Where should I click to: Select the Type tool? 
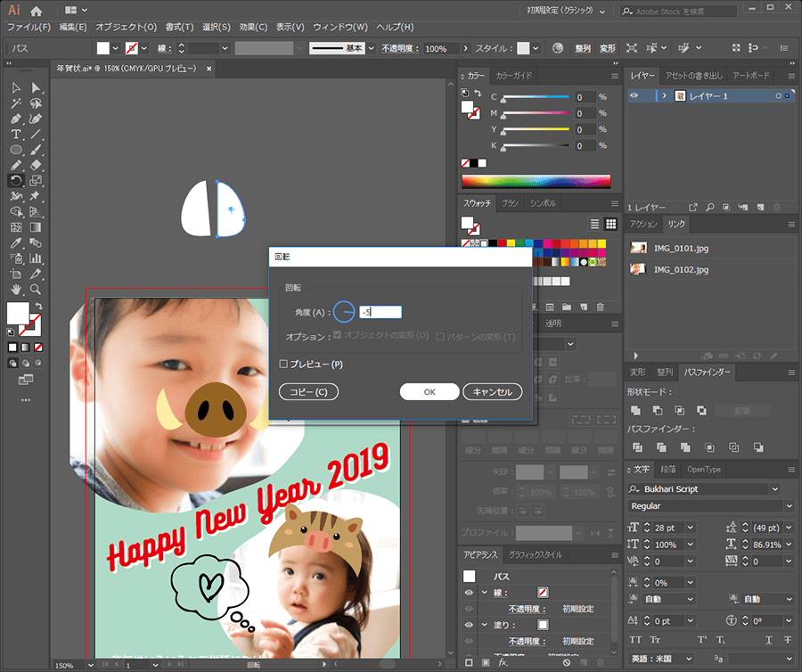tap(16, 134)
